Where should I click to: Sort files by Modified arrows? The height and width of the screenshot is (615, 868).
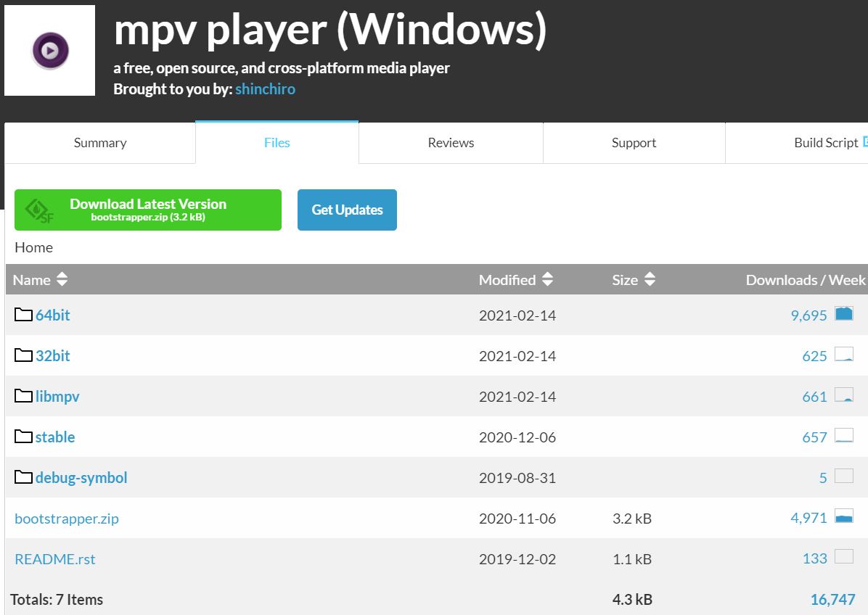[x=547, y=279]
